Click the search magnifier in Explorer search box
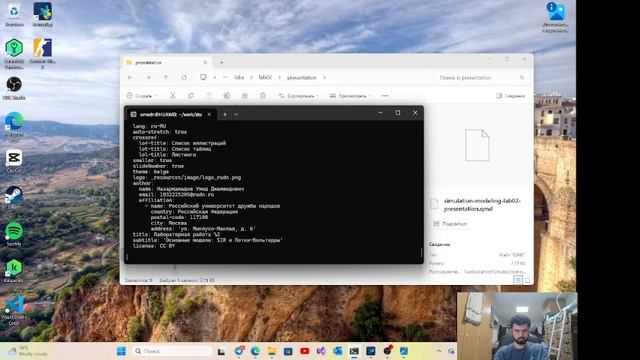The image size is (640, 360). [522, 77]
